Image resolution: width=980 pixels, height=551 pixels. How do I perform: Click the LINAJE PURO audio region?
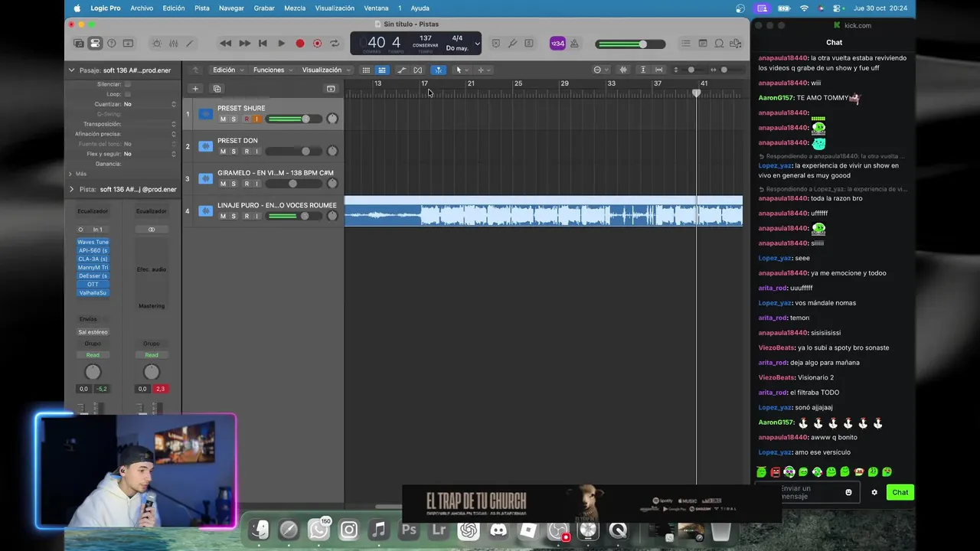coord(544,210)
